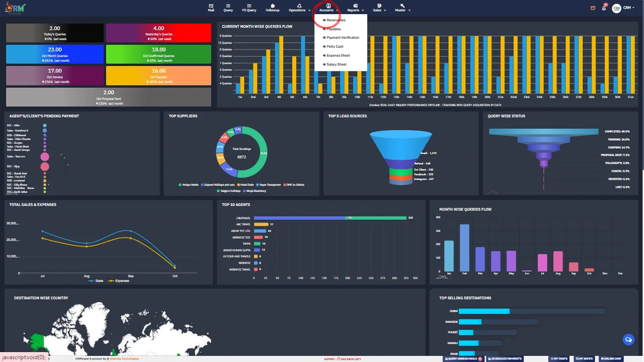The height and width of the screenshot is (362, 644).
Task: Collapse the Accounts dropdown arrow
Action: tap(337, 11)
